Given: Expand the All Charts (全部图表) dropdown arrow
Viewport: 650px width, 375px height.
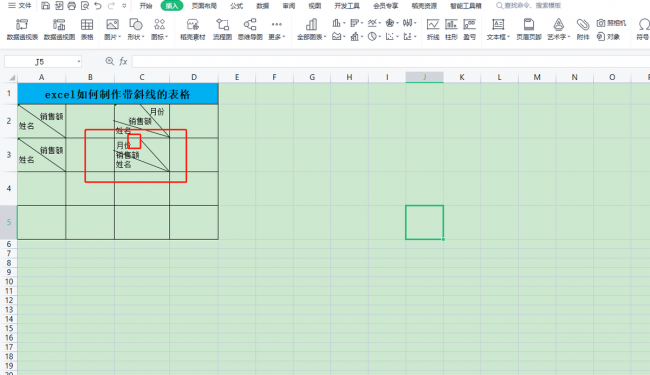Looking at the screenshot, I should [325, 37].
